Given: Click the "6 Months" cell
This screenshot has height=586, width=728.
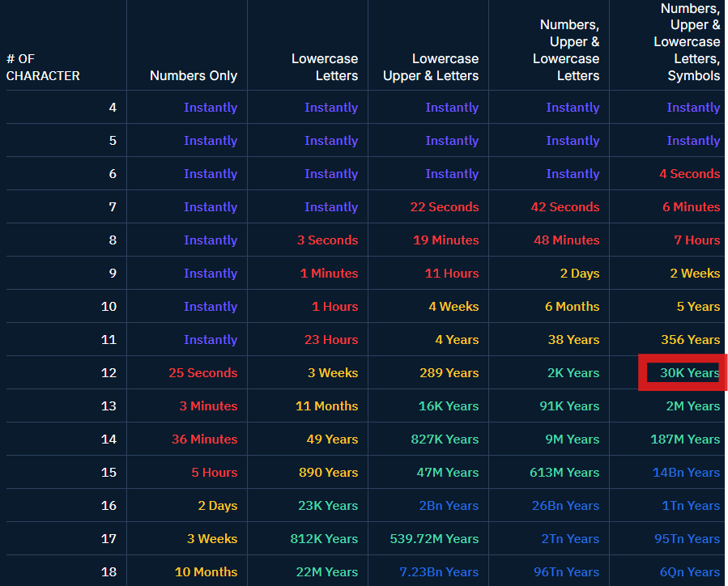Looking at the screenshot, I should click(x=572, y=307).
